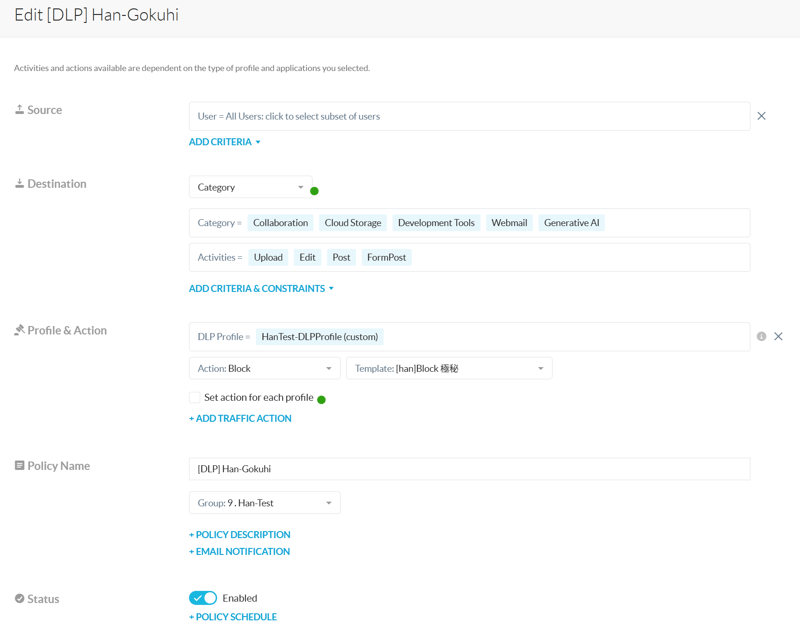The width and height of the screenshot is (800, 632).
Task: Open the Group: 9. Han-Test dropdown
Action: pyautogui.click(x=264, y=503)
